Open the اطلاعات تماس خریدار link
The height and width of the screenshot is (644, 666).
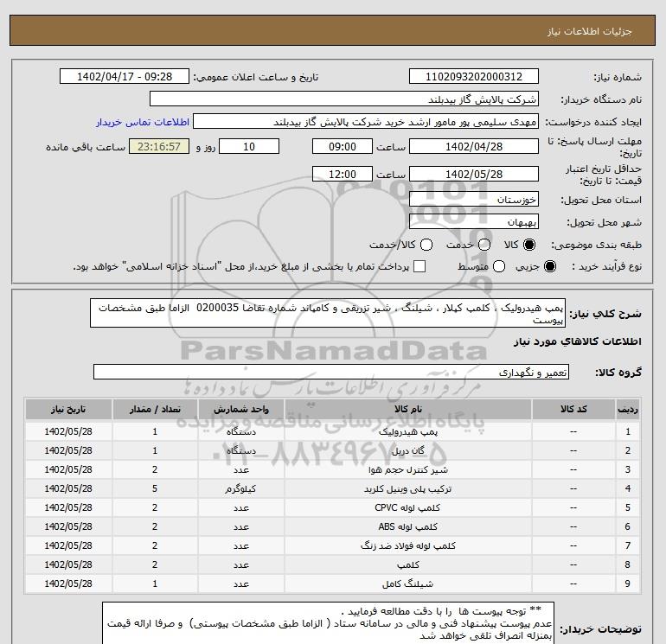click(x=143, y=122)
